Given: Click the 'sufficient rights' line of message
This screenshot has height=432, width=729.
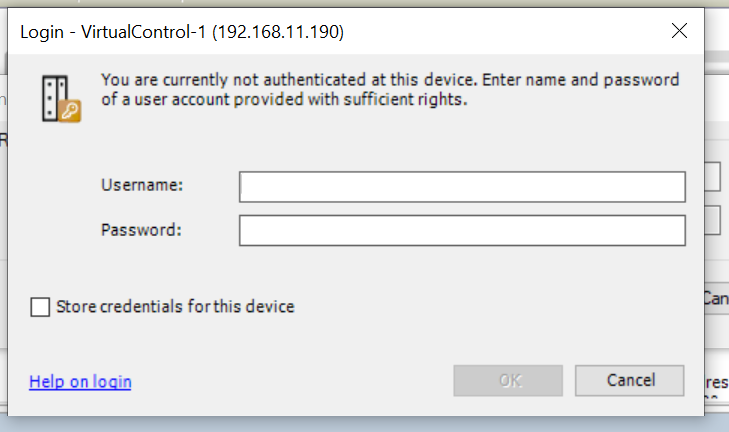Looking at the screenshot, I should [x=284, y=100].
